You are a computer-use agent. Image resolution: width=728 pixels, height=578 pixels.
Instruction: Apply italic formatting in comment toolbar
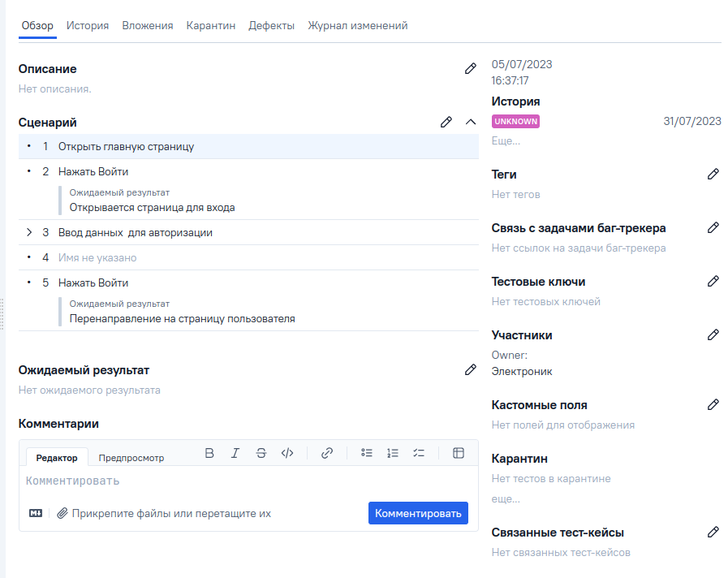235,454
